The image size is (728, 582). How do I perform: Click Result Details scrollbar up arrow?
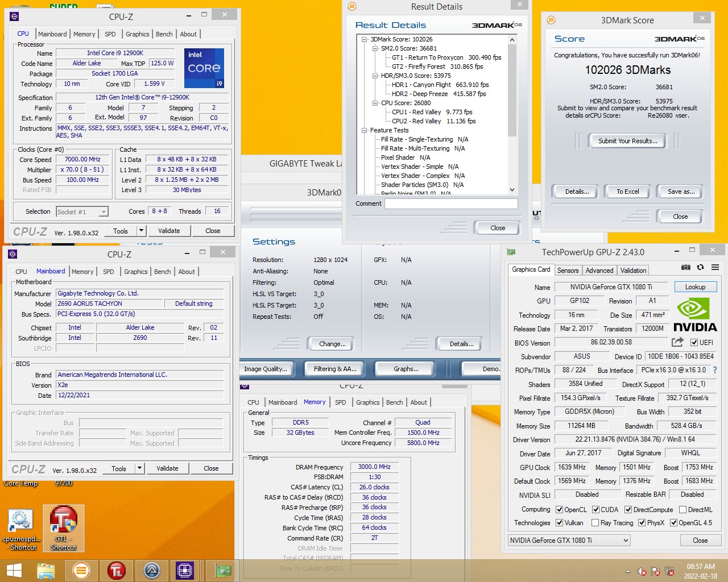(x=512, y=40)
